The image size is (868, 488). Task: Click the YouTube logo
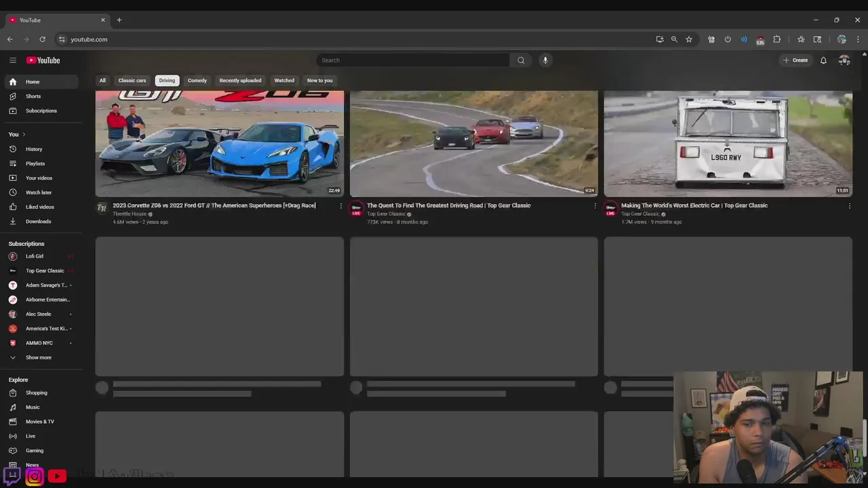pos(43,60)
